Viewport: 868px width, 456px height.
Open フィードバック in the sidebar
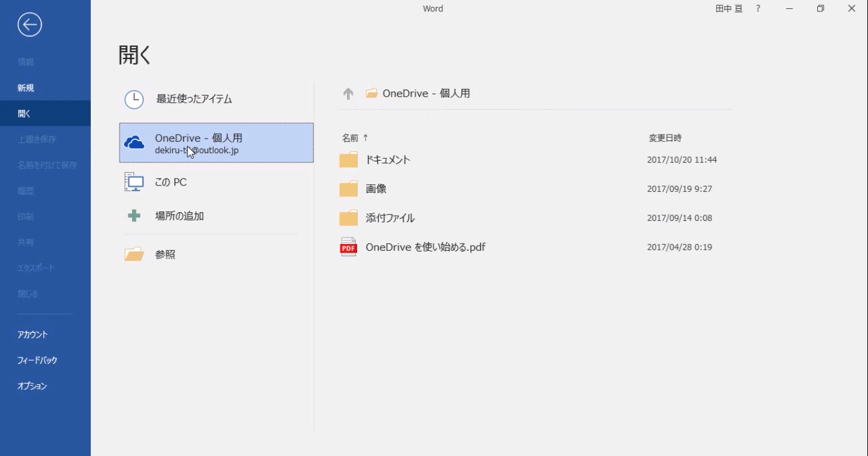(45, 360)
